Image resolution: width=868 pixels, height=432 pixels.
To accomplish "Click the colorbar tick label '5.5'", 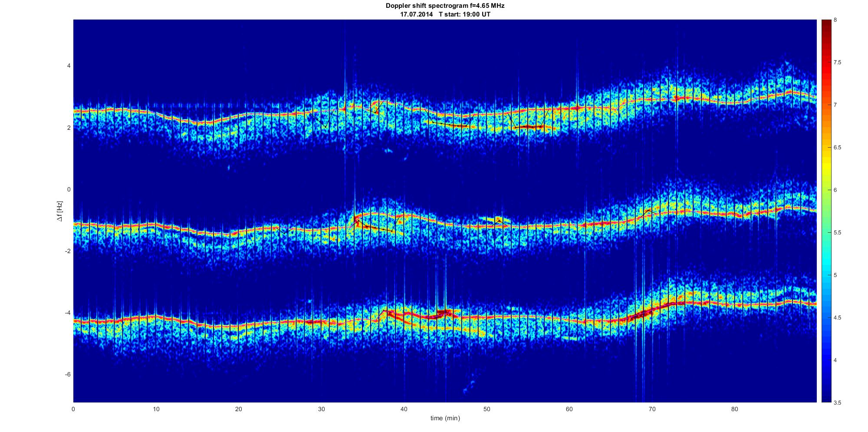I will tap(838, 233).
